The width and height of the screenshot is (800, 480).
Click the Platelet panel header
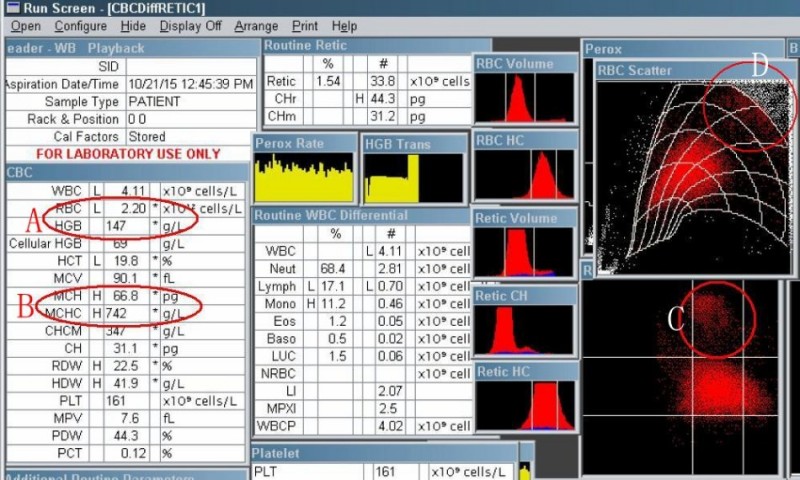tap(385, 453)
